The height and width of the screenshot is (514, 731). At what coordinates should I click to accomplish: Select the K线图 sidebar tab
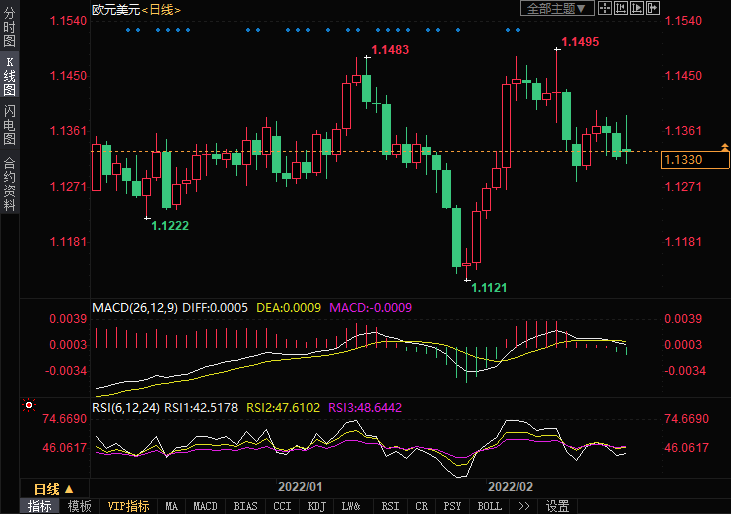tap(9, 76)
